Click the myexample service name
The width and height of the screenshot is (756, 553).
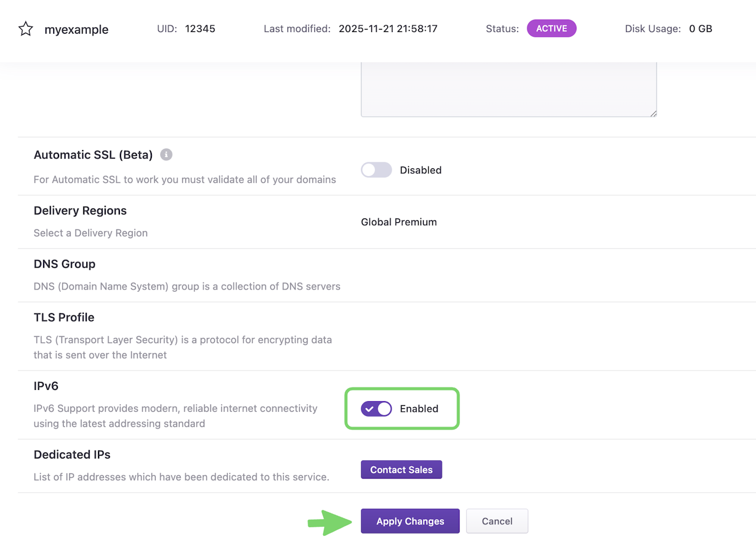pos(76,30)
